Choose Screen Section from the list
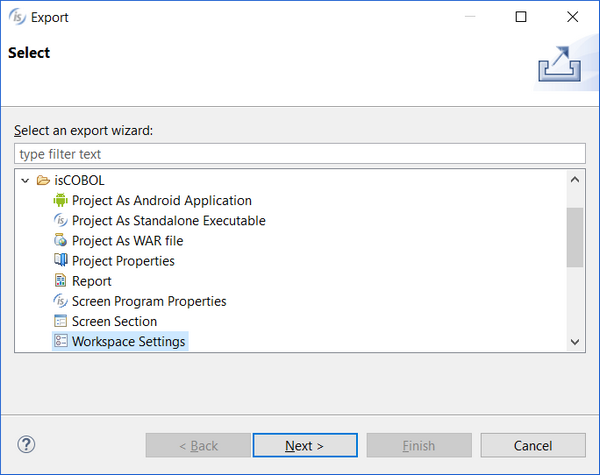This screenshot has width=600, height=475. coord(114,321)
